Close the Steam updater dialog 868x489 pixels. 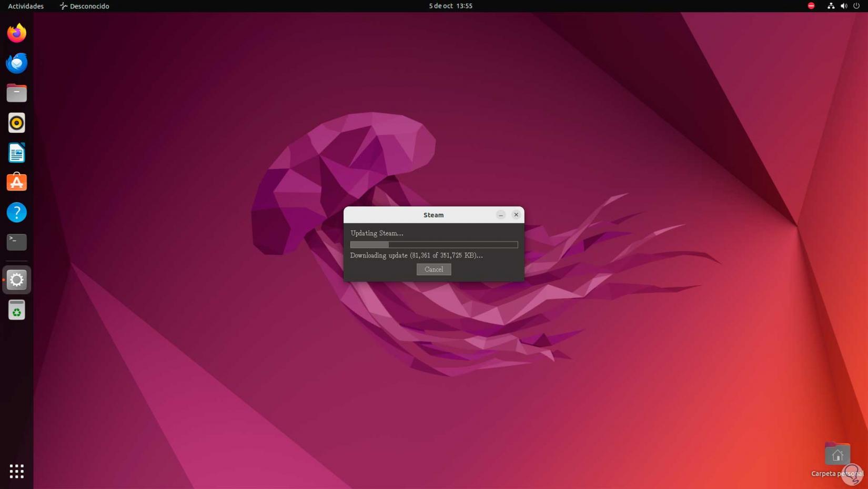(516, 215)
